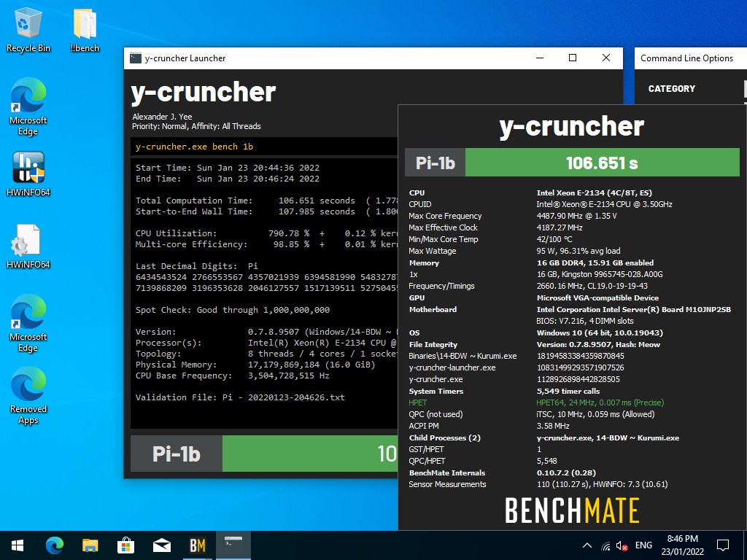
Task: Click the '16 GB DDR4, 15.91 GB enabled' value
Action: click(x=595, y=262)
